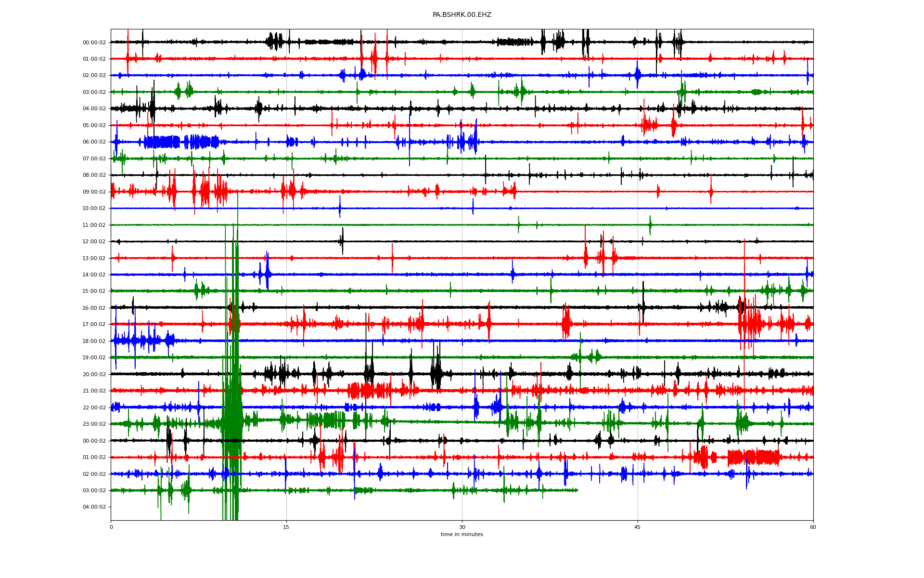The width and height of the screenshot is (924, 578).
Task: Click the 21:00:02 time label
Action: click(x=94, y=391)
